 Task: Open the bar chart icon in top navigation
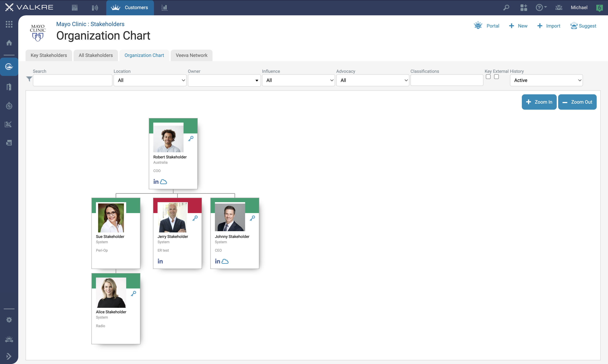pos(165,8)
